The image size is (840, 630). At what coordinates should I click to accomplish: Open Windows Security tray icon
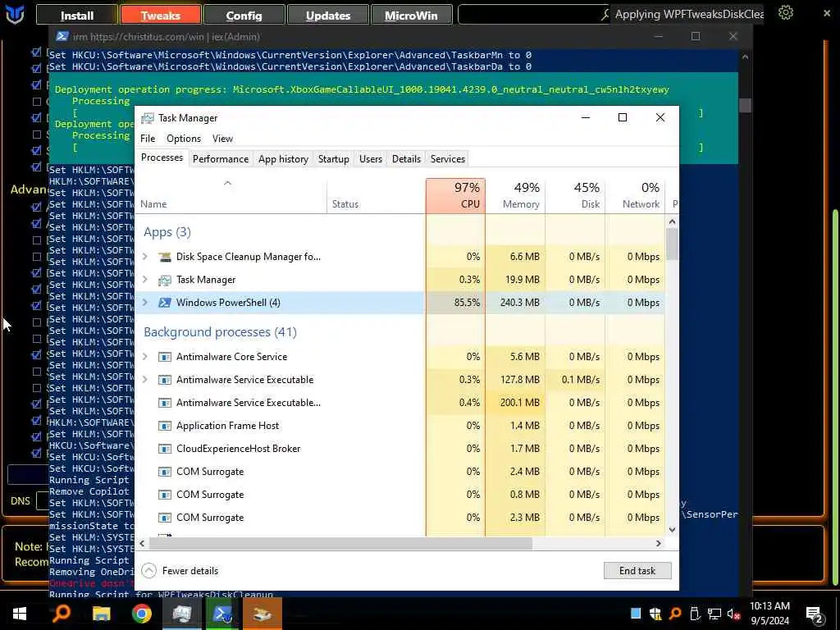click(655, 614)
